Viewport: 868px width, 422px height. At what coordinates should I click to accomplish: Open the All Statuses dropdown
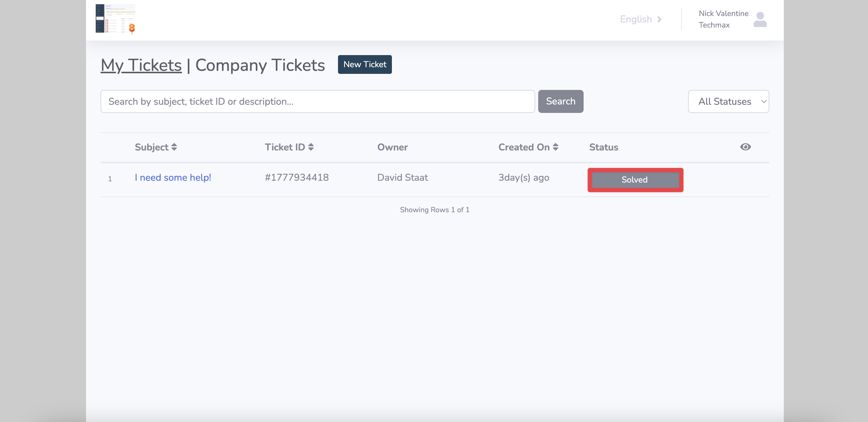pos(728,101)
